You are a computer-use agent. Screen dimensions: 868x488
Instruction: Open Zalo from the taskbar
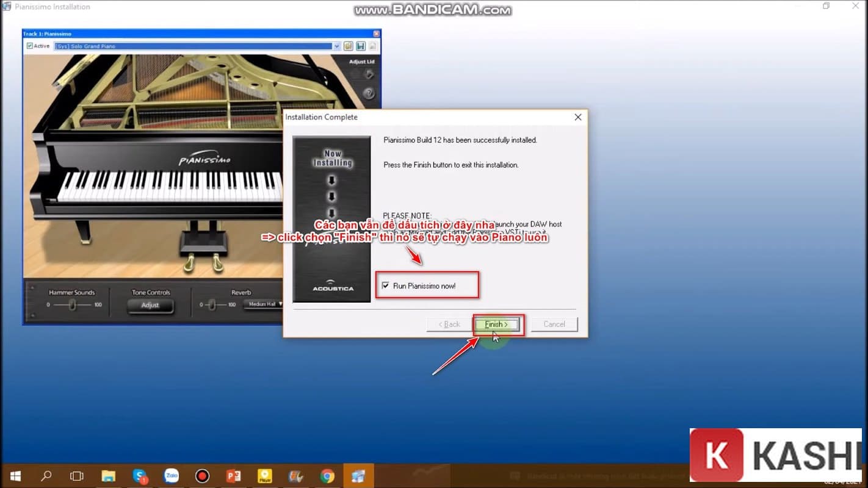tap(171, 476)
